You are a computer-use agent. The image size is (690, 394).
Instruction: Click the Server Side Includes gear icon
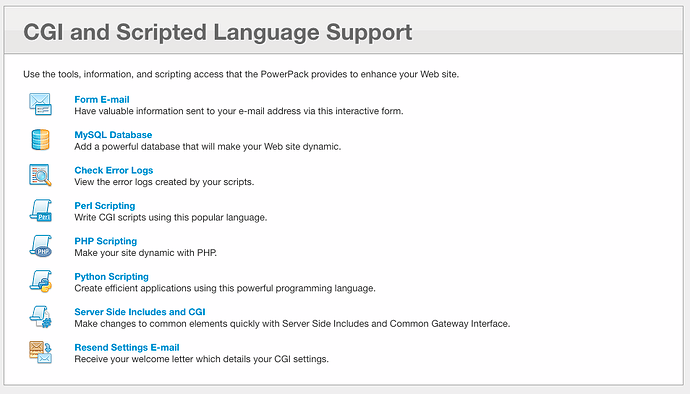click(40, 317)
